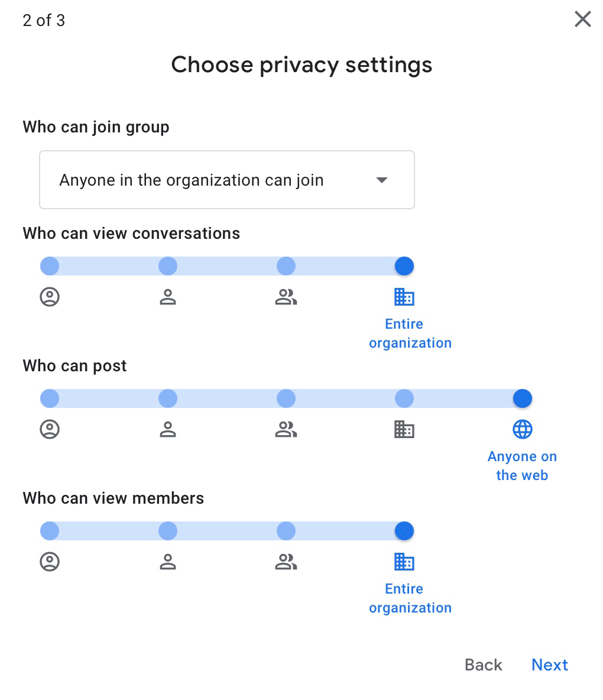Click group members icon under view conversations
Screen dimensions: 603x700
[x=286, y=297]
